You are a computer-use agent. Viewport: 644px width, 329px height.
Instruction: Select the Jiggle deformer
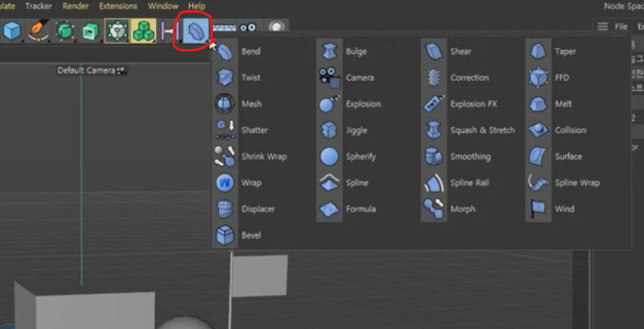coord(343,130)
